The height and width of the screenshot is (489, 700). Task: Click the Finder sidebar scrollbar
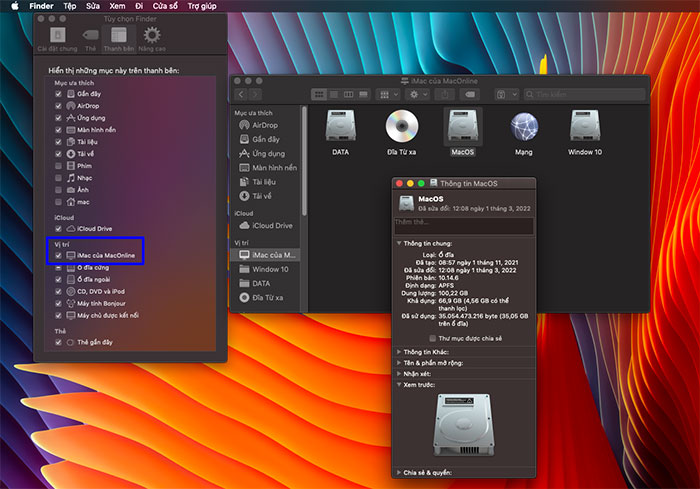coord(304,161)
